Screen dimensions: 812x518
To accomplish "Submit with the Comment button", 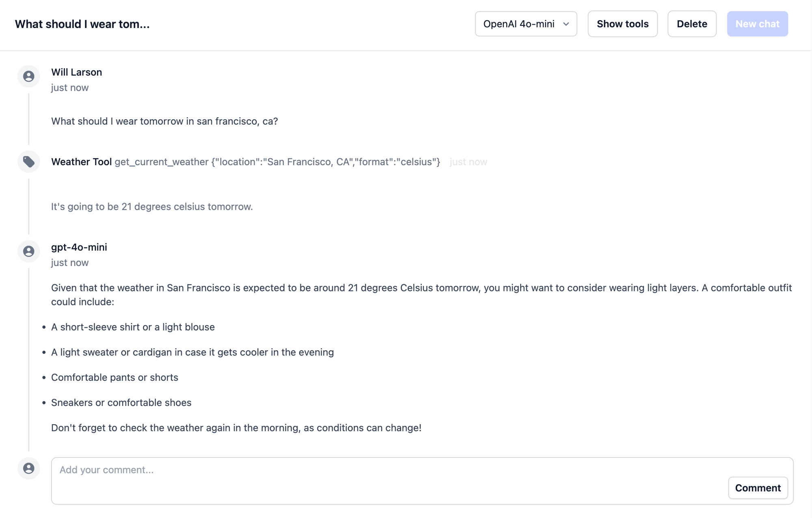I will point(758,488).
